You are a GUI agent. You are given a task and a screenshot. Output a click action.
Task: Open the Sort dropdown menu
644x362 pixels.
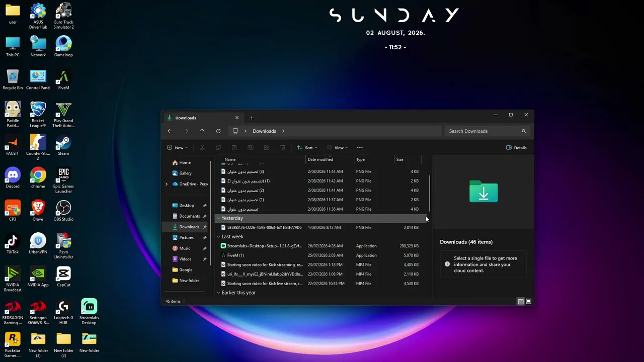click(307, 148)
